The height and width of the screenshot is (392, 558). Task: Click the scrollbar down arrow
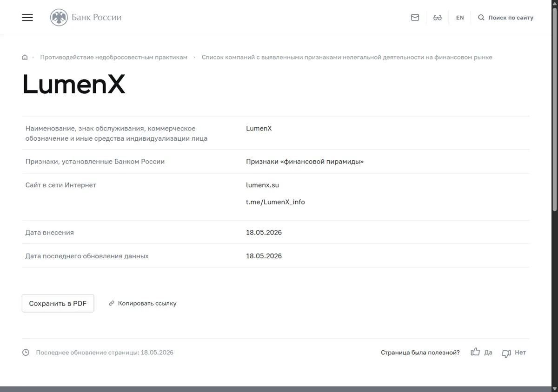554,388
